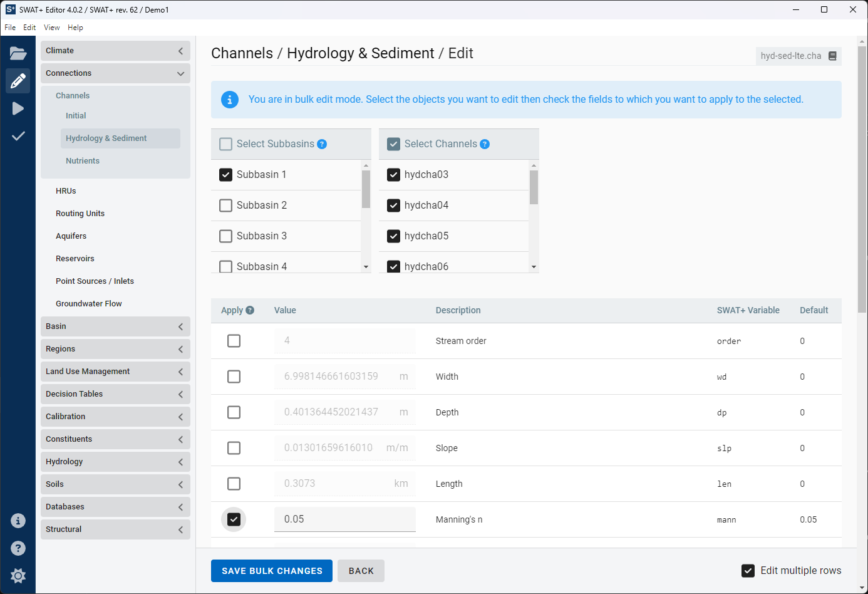Open the run model play icon
This screenshot has height=594, width=868.
[x=18, y=108]
